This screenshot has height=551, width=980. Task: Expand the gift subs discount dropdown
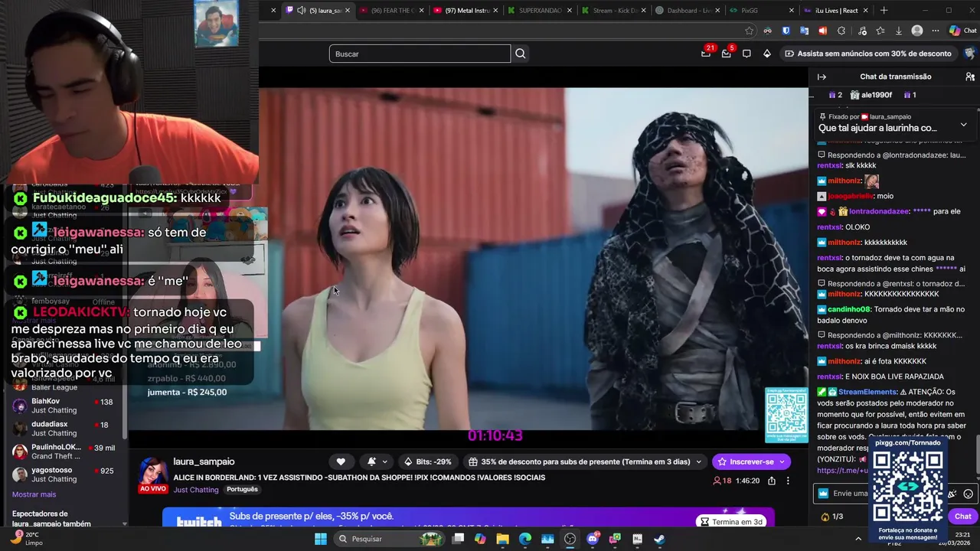[698, 461]
